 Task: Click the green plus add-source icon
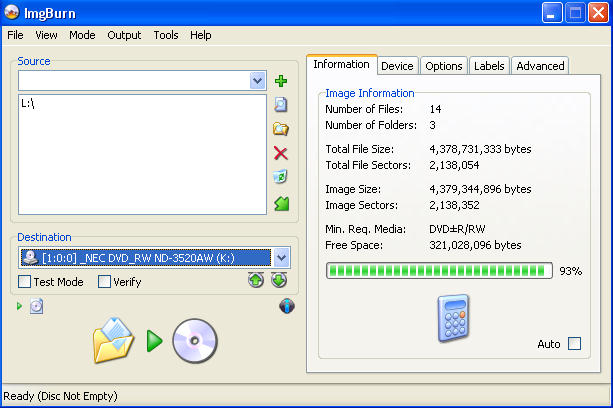pyautogui.click(x=281, y=81)
